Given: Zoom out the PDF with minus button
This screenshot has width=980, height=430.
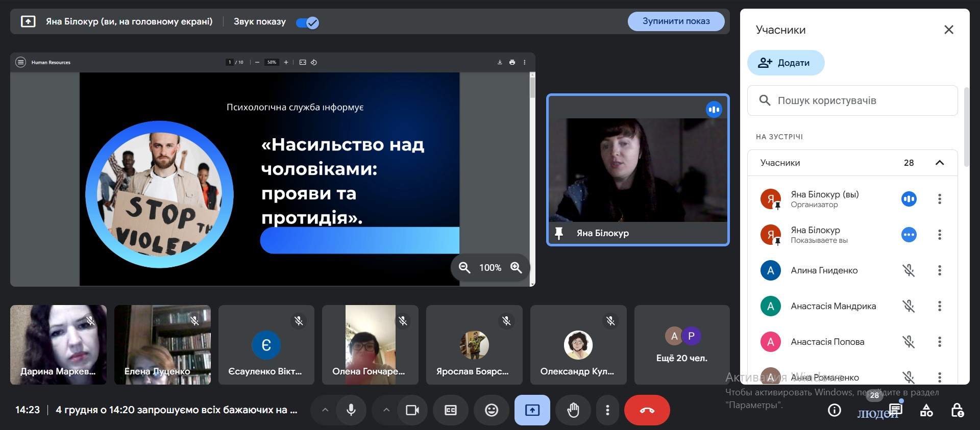Looking at the screenshot, I should (x=257, y=62).
